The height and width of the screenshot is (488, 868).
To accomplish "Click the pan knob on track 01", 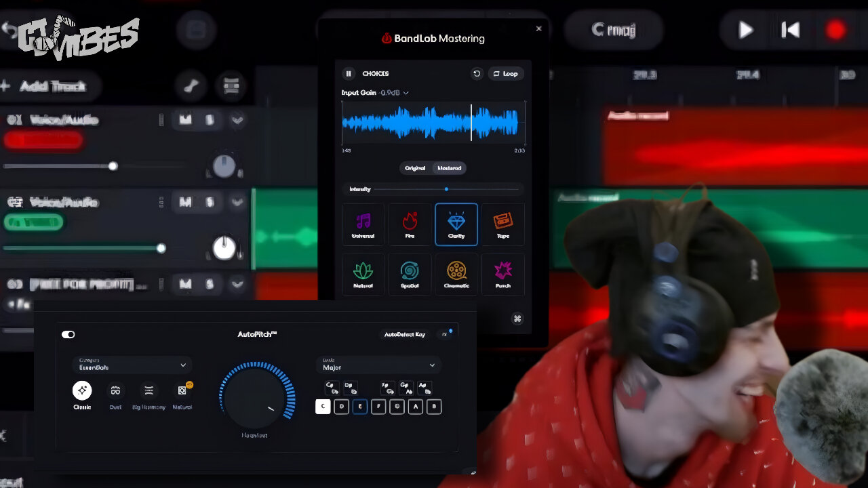I will [x=224, y=166].
